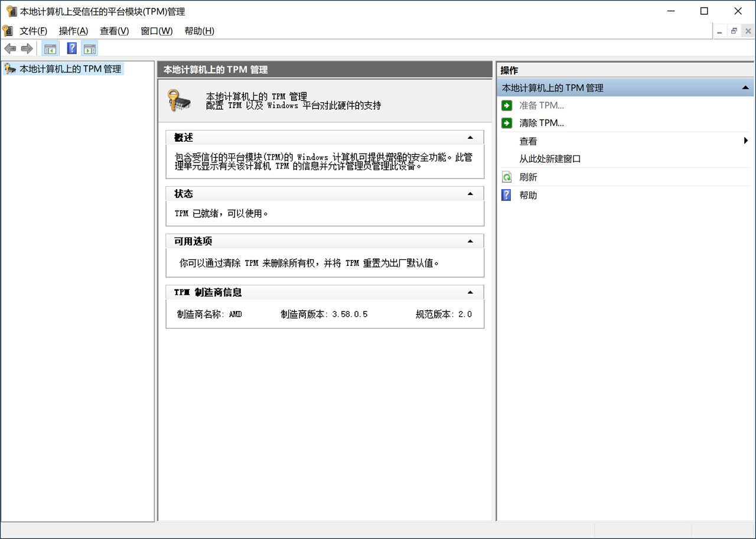The height and width of the screenshot is (539, 756).
Task: Click the key icon left of the menu bar
Action: tap(9, 31)
